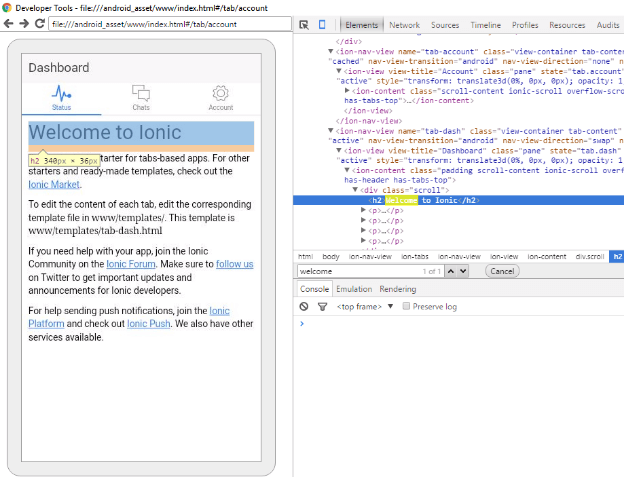Click the browser forward arrow
The image size is (624, 478).
pos(24,23)
